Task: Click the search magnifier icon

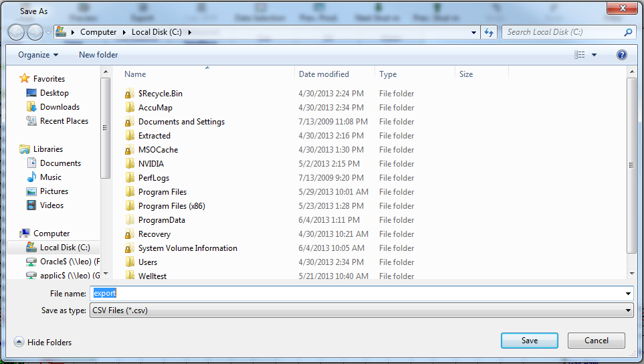Action: click(628, 32)
